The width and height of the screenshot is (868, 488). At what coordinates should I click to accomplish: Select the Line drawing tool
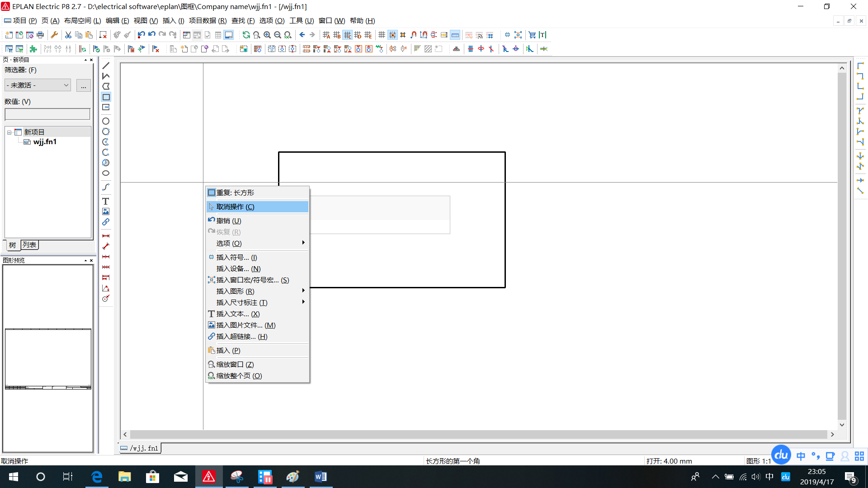pyautogui.click(x=106, y=66)
